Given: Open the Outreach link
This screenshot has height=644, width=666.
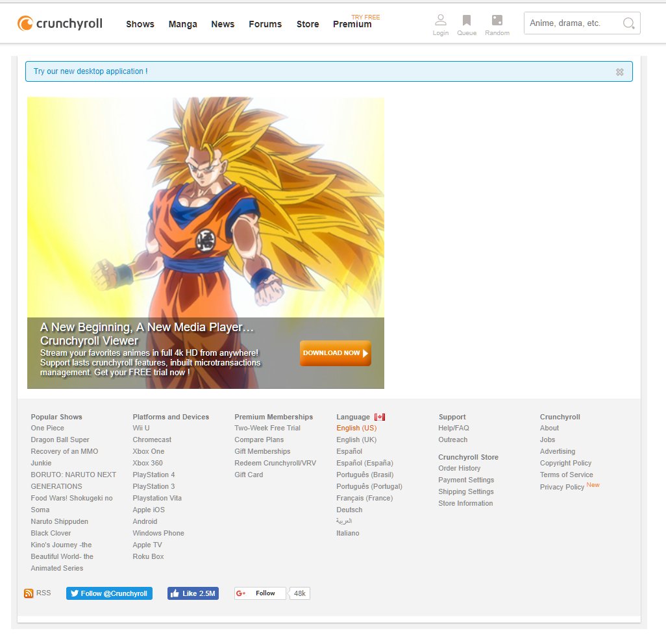Looking at the screenshot, I should tap(453, 440).
